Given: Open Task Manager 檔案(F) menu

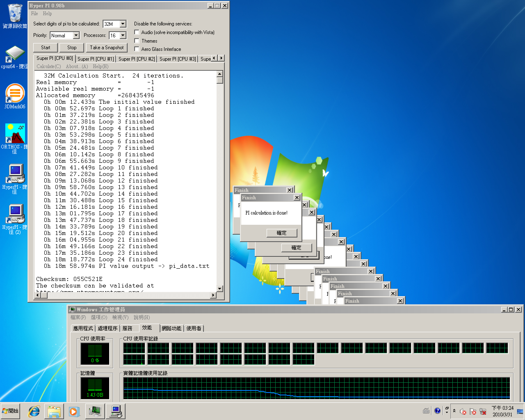Looking at the screenshot, I should pyautogui.click(x=78, y=317).
